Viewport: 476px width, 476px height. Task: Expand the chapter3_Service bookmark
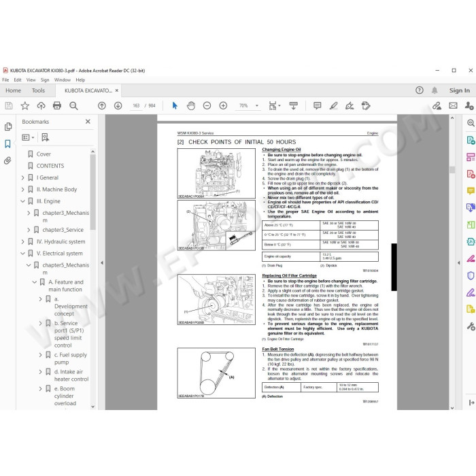click(x=29, y=230)
